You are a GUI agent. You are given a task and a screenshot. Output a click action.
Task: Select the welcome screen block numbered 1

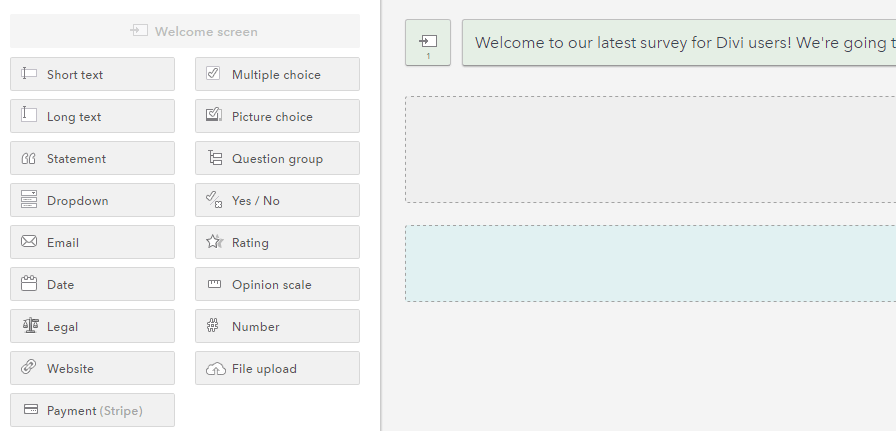click(x=428, y=43)
